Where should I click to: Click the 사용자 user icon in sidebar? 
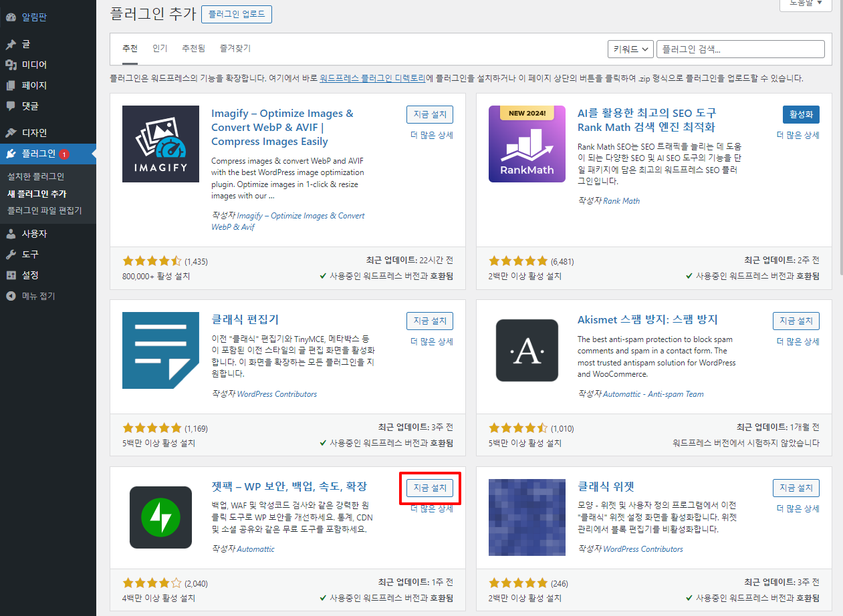point(11,234)
